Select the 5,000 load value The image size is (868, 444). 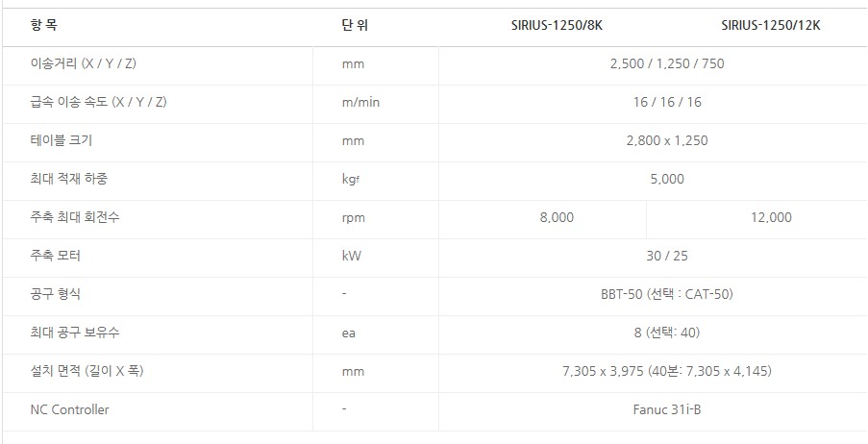(x=666, y=179)
